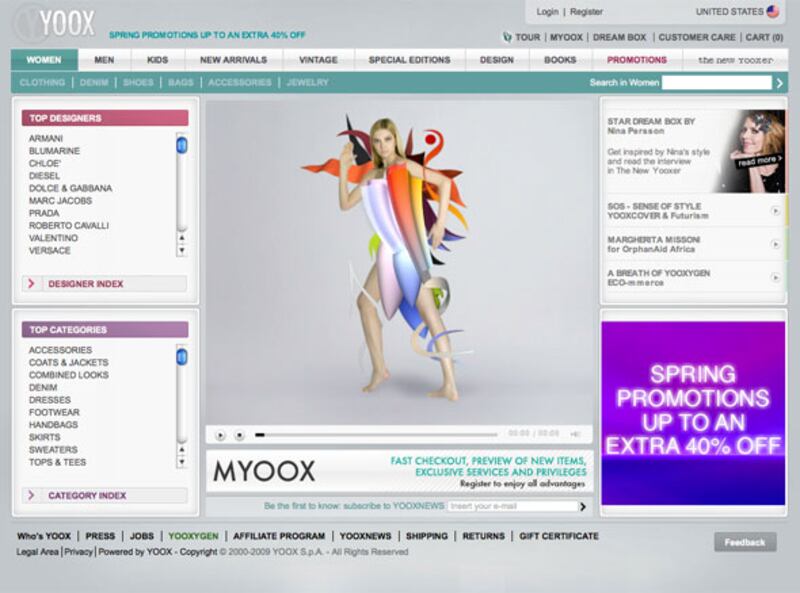Click the arrow beside Margherita Missoni
The image size is (800, 593).
point(775,244)
